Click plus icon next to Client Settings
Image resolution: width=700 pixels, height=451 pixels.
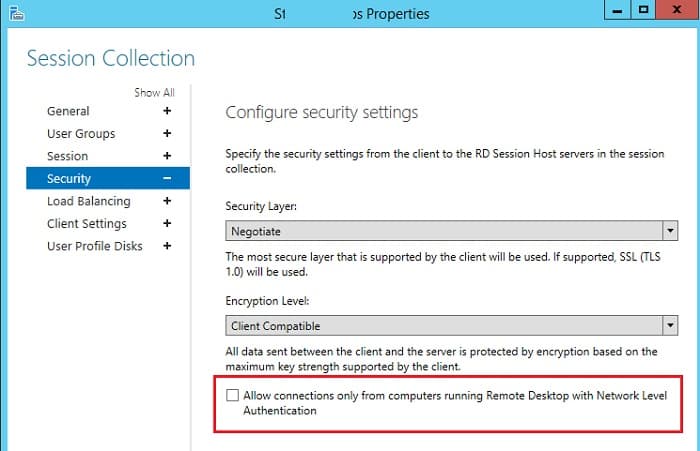tap(167, 223)
